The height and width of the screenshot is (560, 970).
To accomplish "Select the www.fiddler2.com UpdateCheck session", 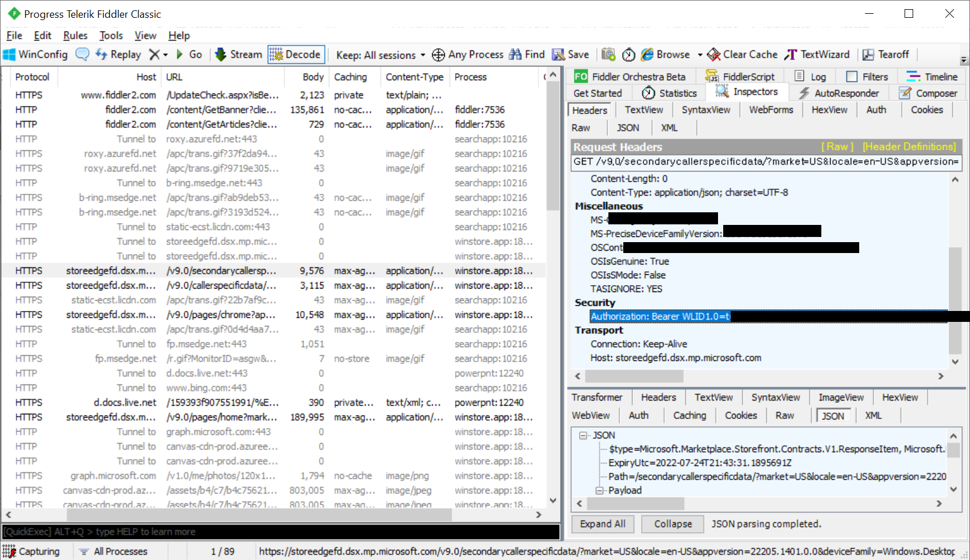I will [274, 95].
